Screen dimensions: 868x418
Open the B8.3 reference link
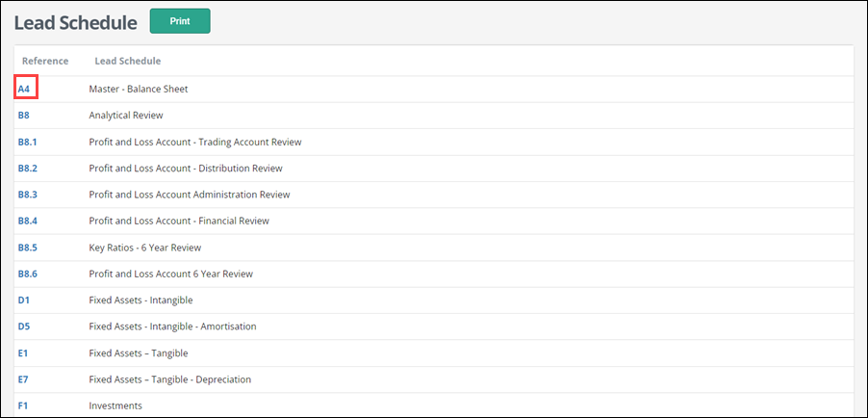click(x=28, y=195)
